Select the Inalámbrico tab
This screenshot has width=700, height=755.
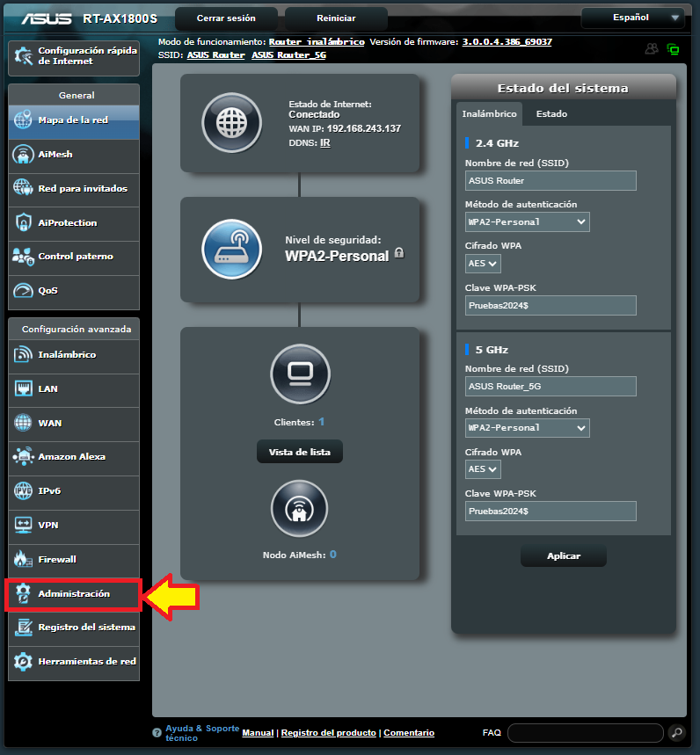pyautogui.click(x=489, y=114)
